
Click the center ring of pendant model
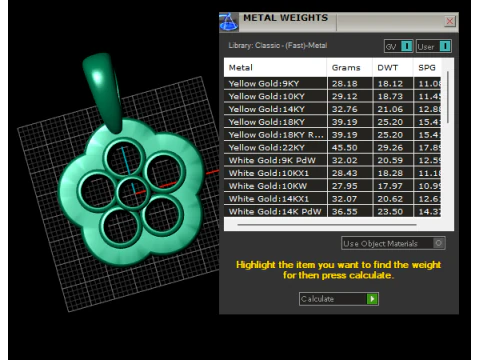pos(133,194)
